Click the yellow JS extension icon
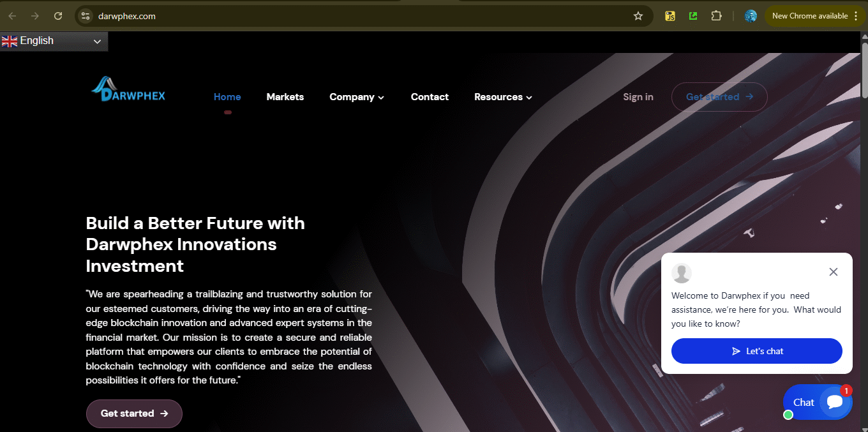Screen dimensions: 868x432 point(670,16)
